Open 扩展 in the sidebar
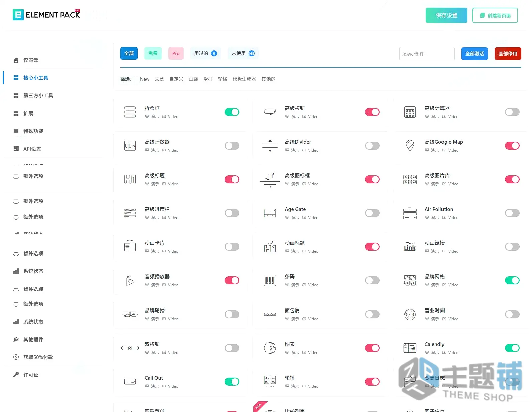532x412 pixels. pyautogui.click(x=28, y=113)
